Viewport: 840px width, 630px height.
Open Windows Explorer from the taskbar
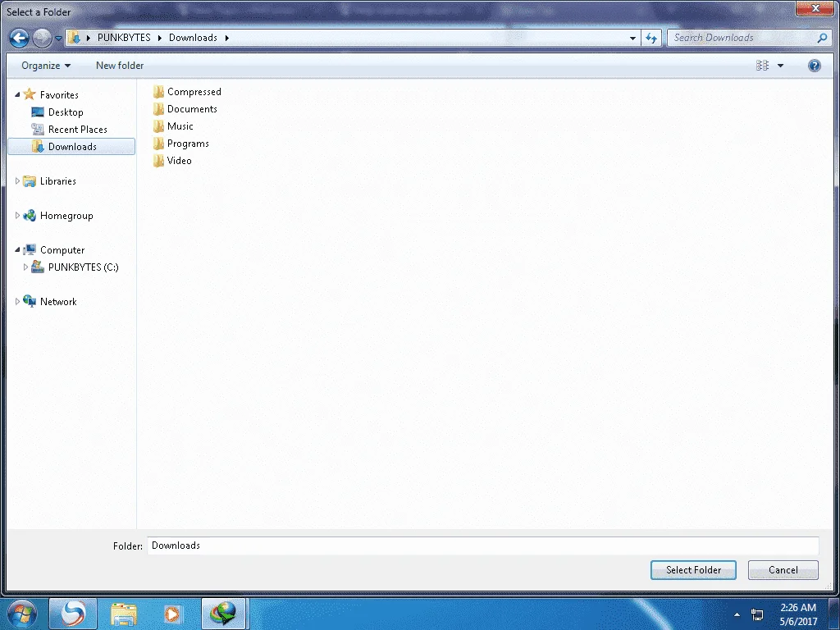124,614
